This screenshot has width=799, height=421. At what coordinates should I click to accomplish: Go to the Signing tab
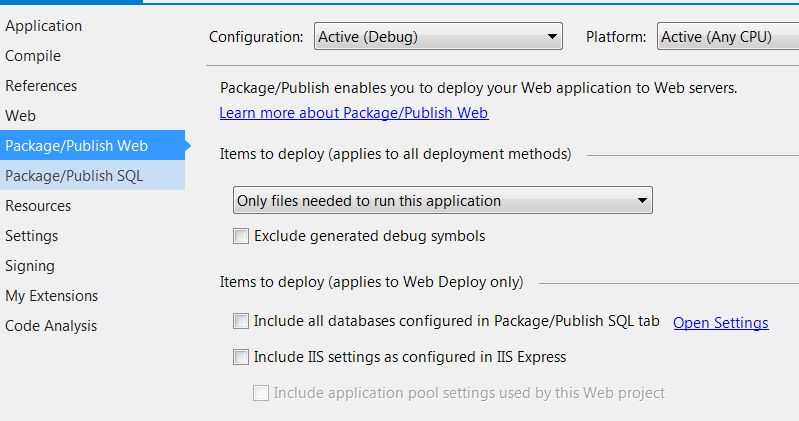tap(30, 266)
